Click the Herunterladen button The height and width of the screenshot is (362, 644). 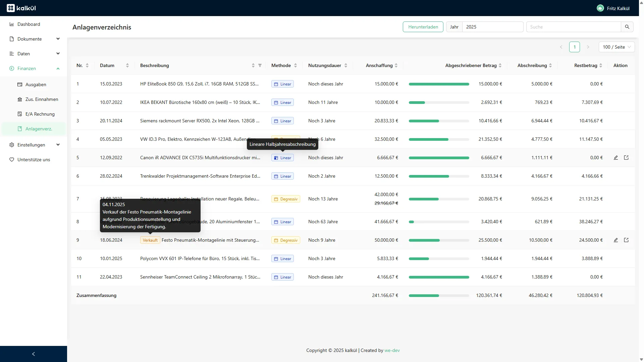(423, 27)
